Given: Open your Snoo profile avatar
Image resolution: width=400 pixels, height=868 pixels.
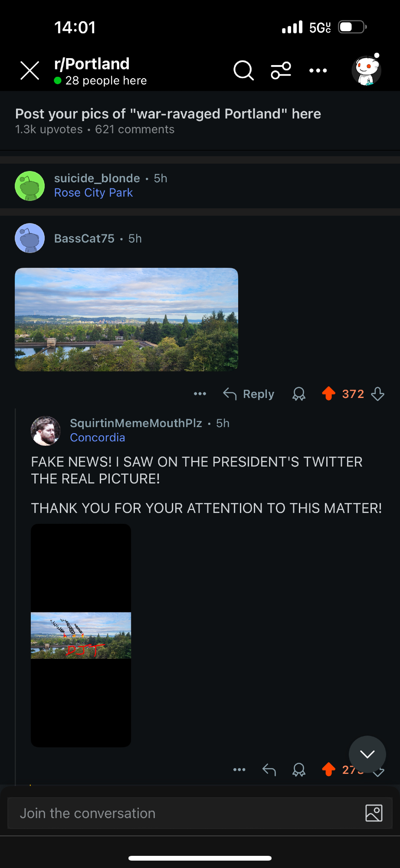Looking at the screenshot, I should tap(367, 70).
